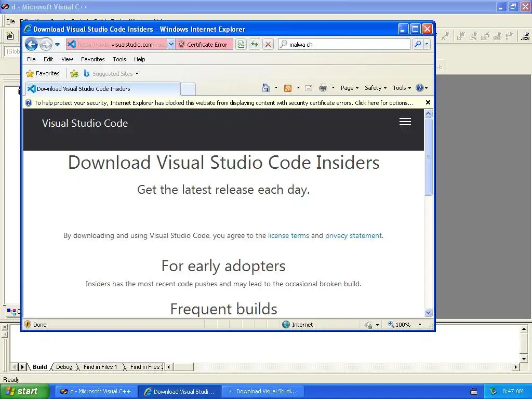Click the Internet security zone indicator
Image resolution: width=532 pixels, height=399 pixels.
coord(298,325)
